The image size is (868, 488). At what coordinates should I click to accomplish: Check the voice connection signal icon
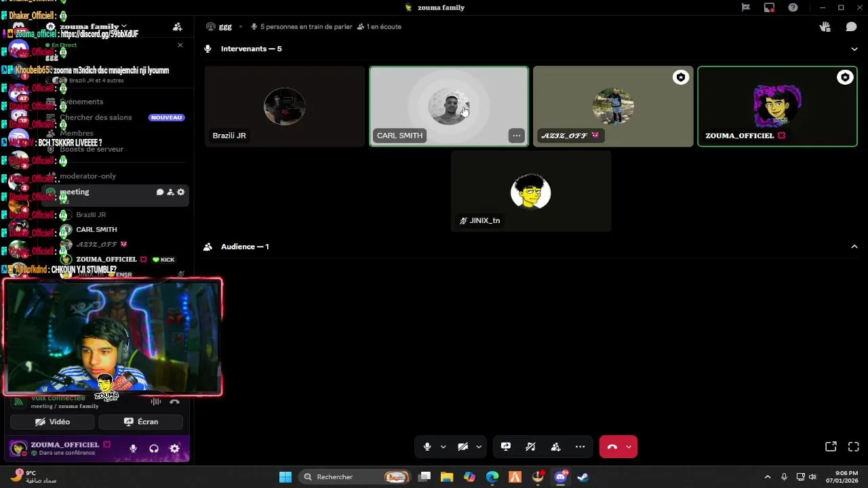point(18,402)
